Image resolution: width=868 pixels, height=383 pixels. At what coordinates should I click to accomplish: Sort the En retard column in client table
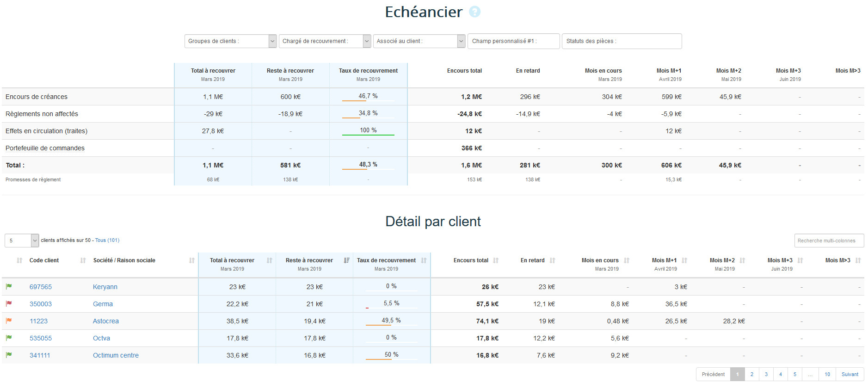[x=553, y=260]
